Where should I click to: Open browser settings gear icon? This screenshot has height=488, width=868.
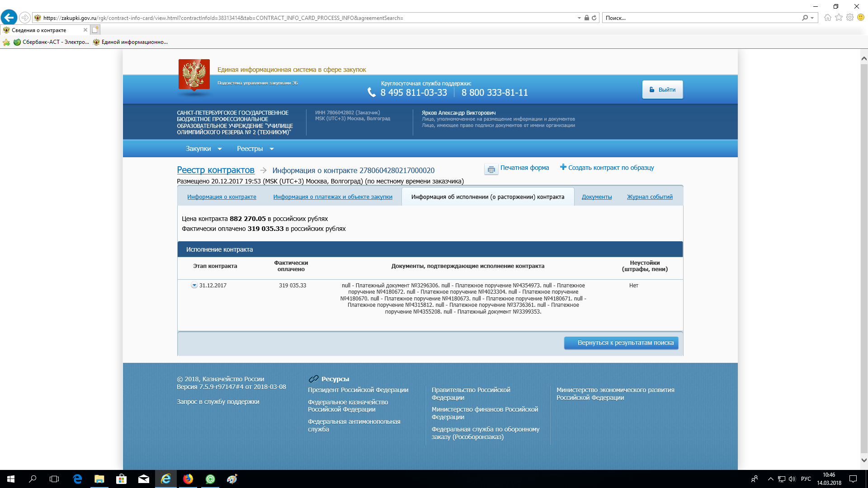pyautogui.click(x=850, y=18)
